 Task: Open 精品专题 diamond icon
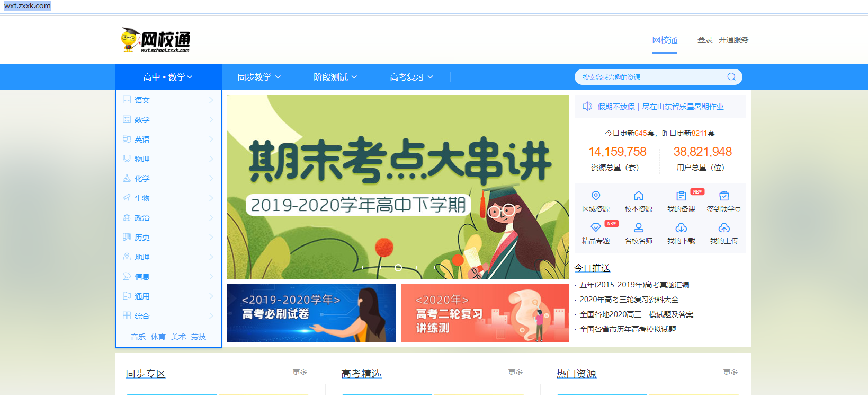(596, 227)
